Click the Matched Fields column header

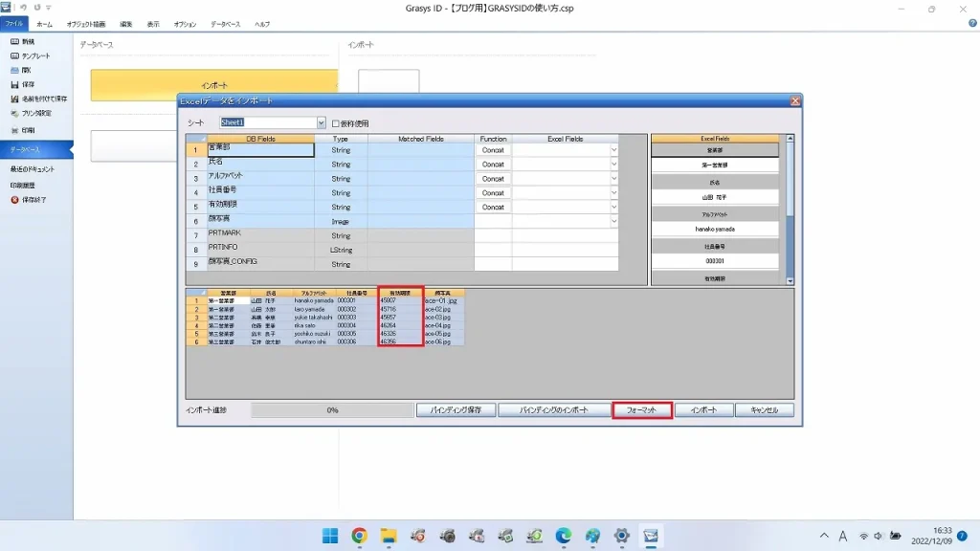[x=421, y=139]
